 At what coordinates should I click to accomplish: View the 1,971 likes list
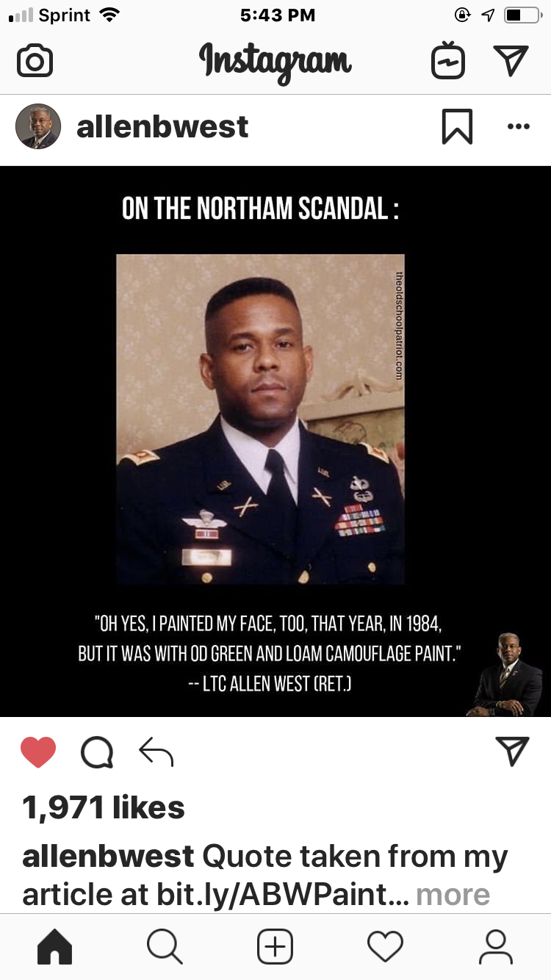(104, 807)
